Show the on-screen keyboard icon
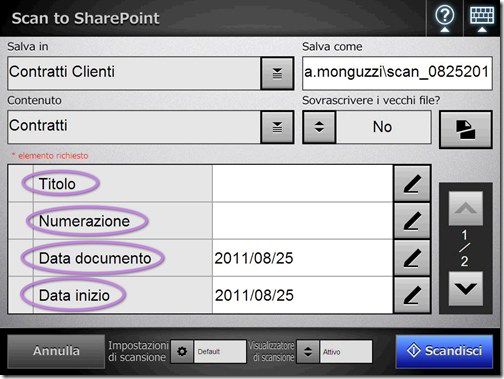The height and width of the screenshot is (379, 504). (482, 18)
